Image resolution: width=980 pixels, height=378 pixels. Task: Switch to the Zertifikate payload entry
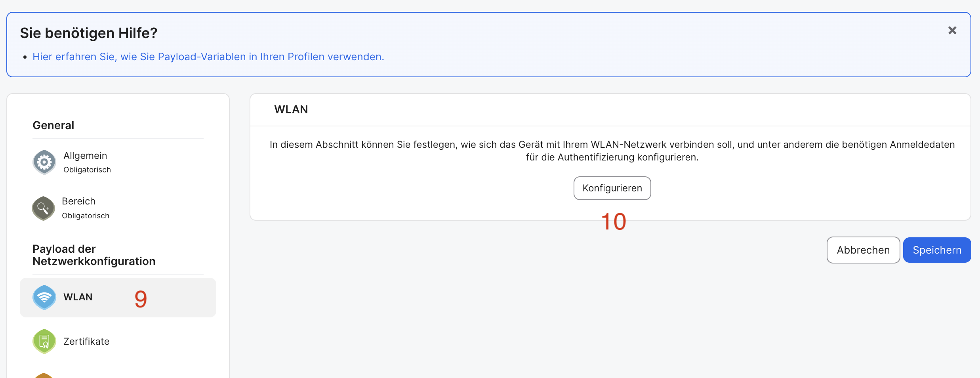(86, 341)
